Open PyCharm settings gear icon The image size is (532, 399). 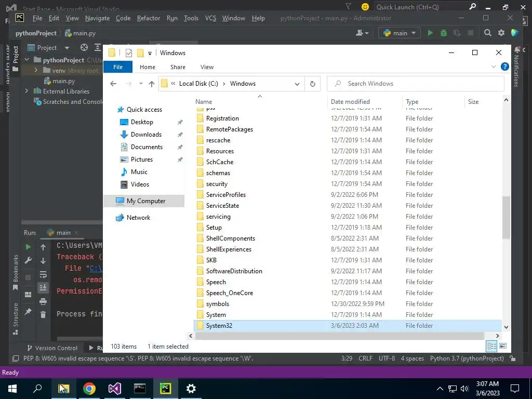tap(501, 33)
